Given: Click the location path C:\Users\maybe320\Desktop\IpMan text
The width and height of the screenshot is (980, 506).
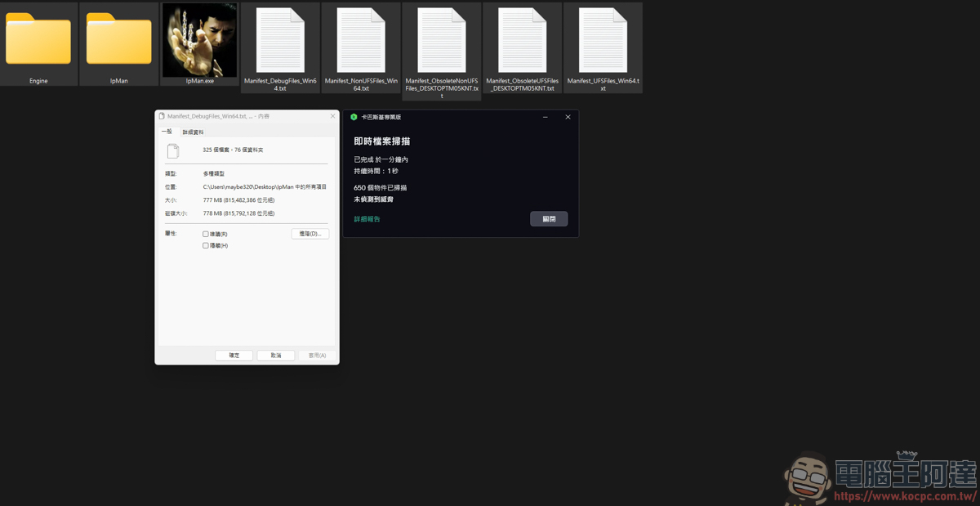Looking at the screenshot, I should click(x=265, y=187).
